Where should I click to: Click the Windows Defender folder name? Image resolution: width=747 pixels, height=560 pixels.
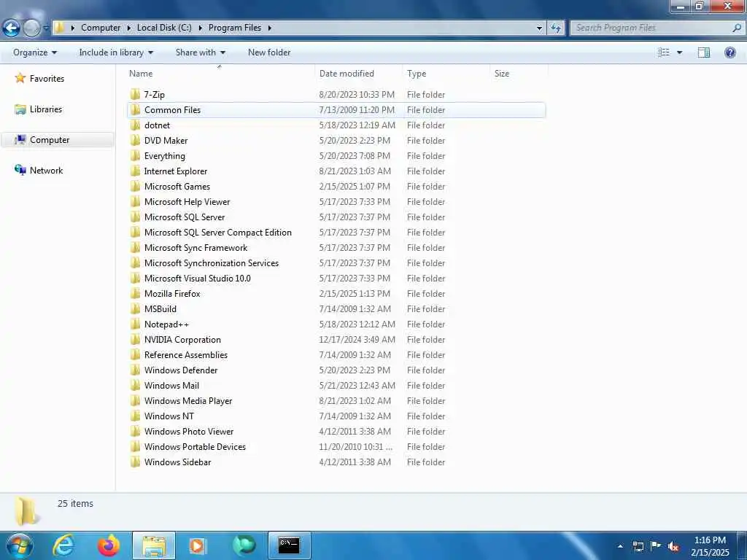point(181,370)
